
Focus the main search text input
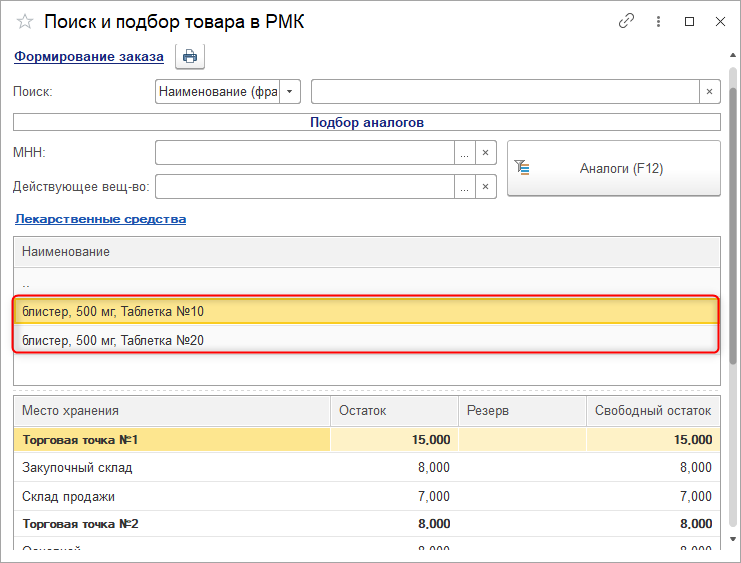tap(505, 92)
